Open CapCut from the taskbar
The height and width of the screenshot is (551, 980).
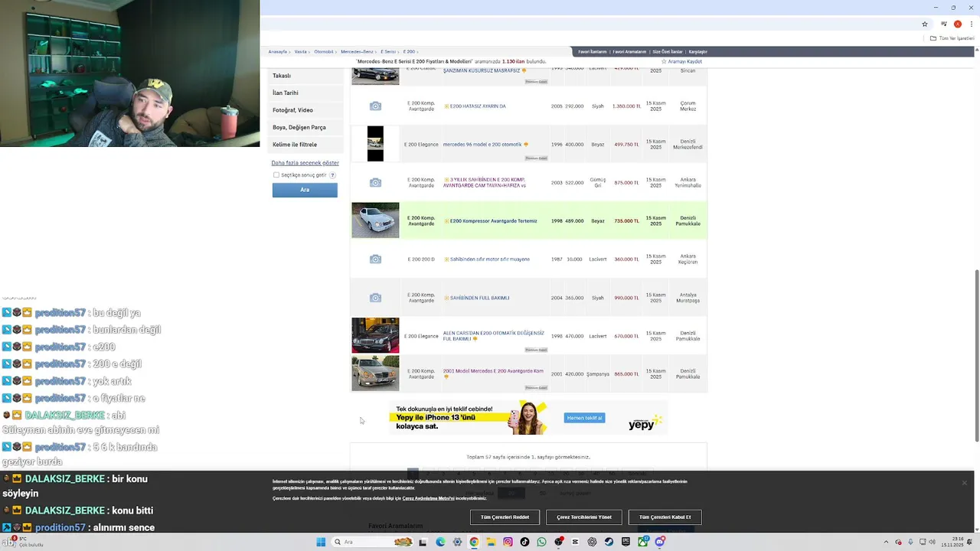point(575,542)
